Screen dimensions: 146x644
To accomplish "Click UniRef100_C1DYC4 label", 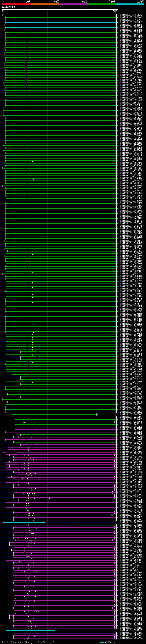I will pyautogui.click(x=131, y=422).
